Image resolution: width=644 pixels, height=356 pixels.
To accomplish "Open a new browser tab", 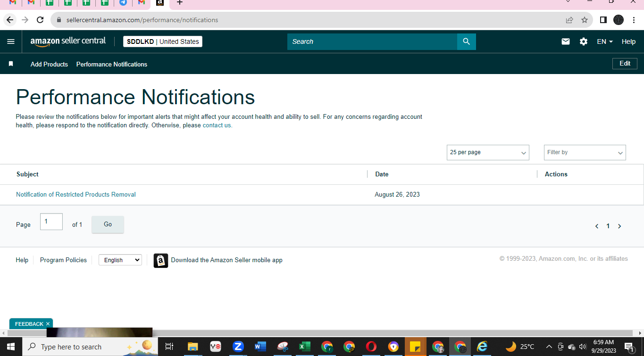I will pos(179,3).
